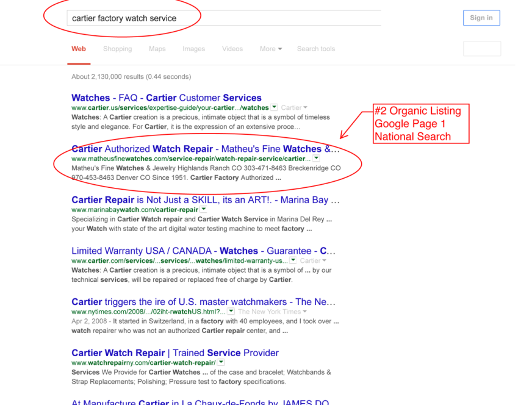This screenshot has height=405, width=532.
Task: Expand the arrow beside cartier.com limited-warranty URL
Action: click(293, 260)
